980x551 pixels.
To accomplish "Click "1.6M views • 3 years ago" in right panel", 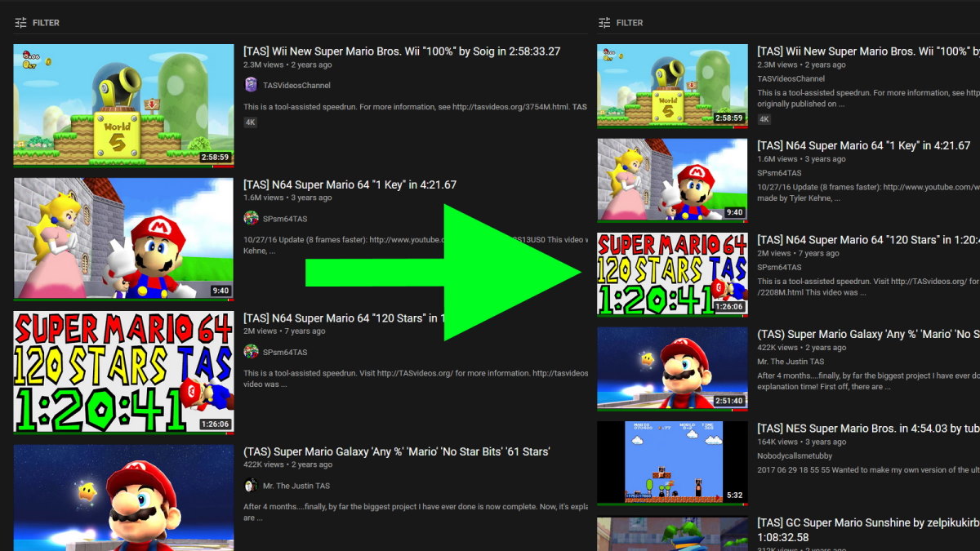I will click(x=801, y=159).
